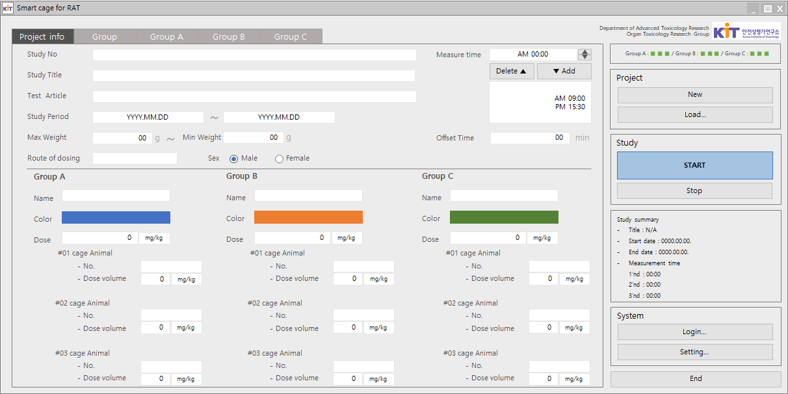Select the Female radio button
The image size is (788, 394).
click(279, 159)
